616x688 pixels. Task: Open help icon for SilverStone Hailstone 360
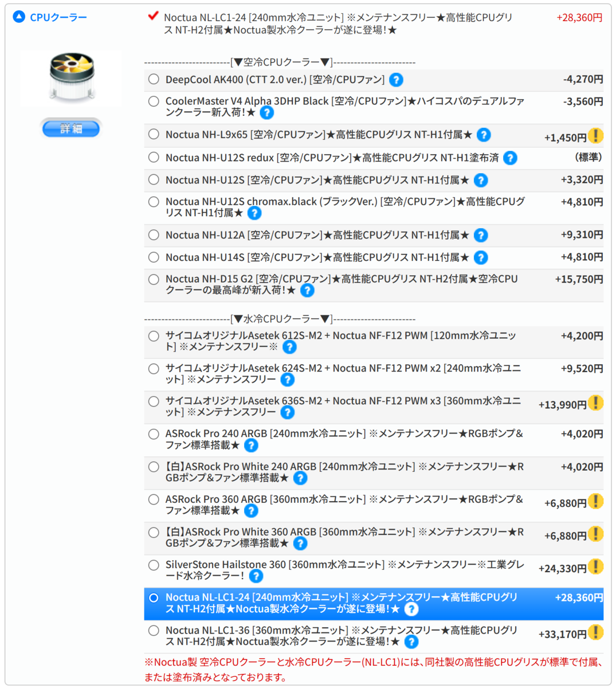[256, 576]
